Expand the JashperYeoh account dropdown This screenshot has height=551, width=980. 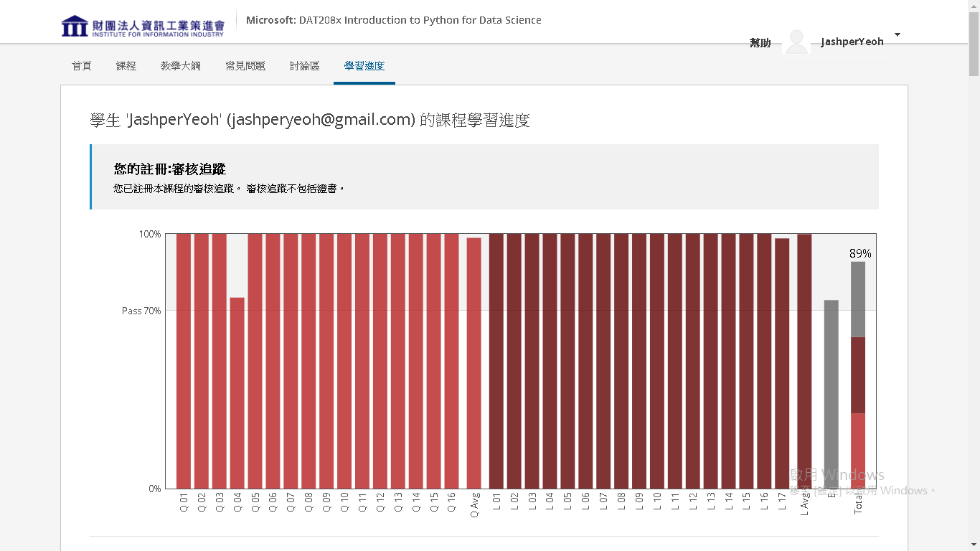click(x=896, y=34)
